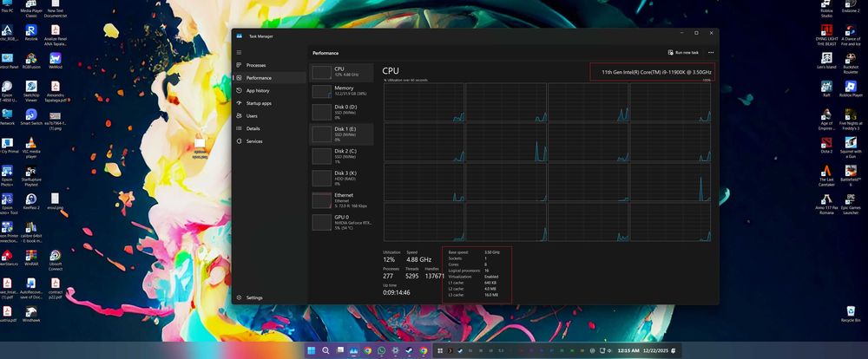Open Squirrel with a Gun shortcut

pyautogui.click(x=851, y=147)
